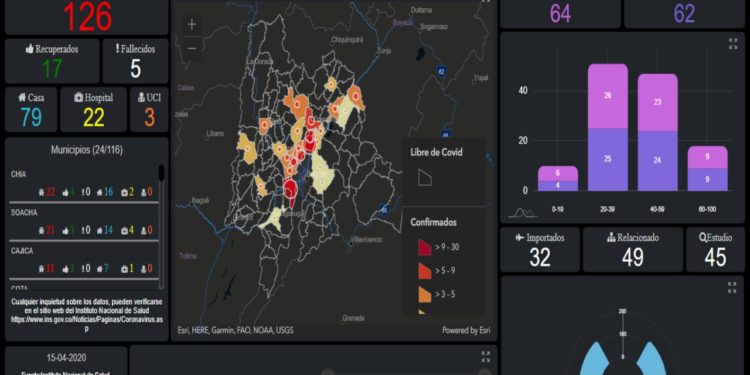Select the CHIA municipality entry
This screenshot has height=375, width=750.
click(x=84, y=184)
